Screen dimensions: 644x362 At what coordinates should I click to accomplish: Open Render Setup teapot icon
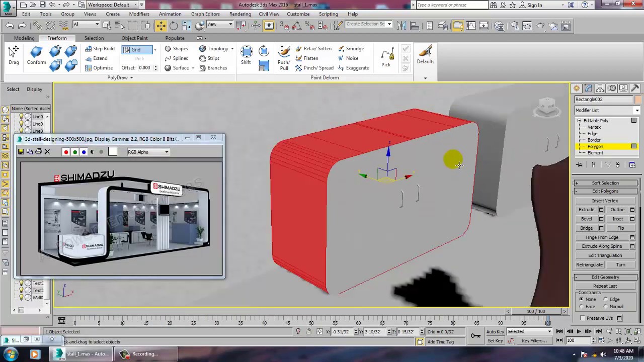515,26
